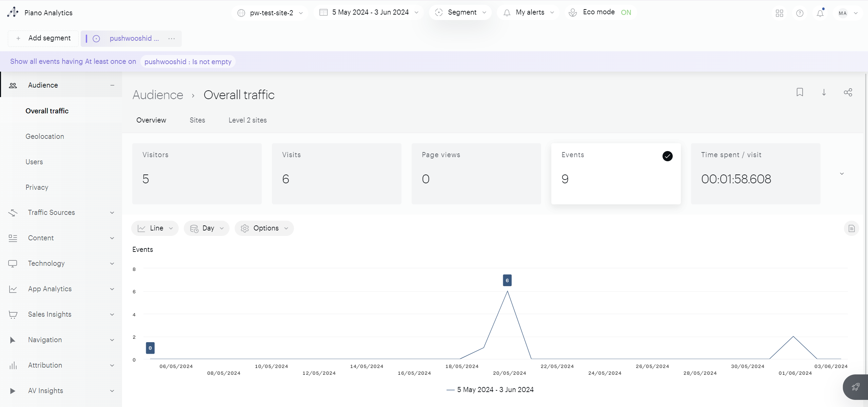
Task: Share the Overall traffic report
Action: point(848,92)
